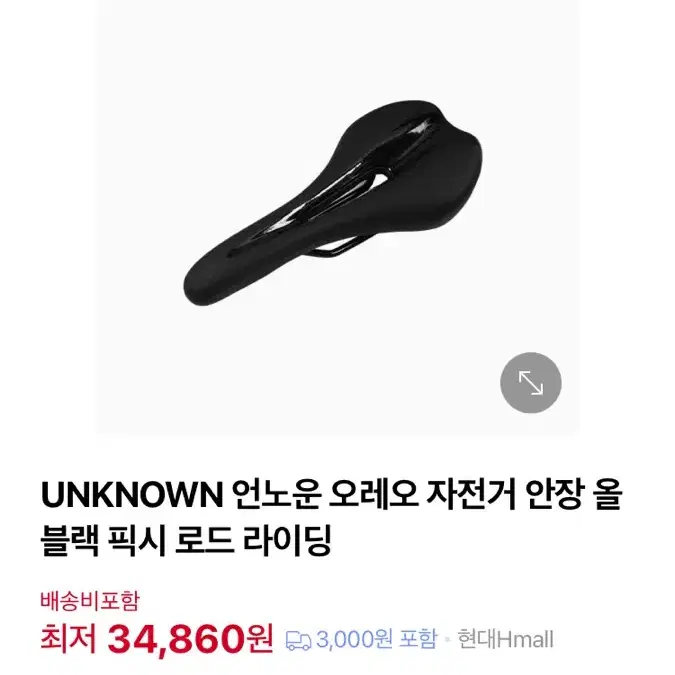Screen dimensions: 675x675
Task: Click the red 최저 label
Action: [68, 639]
